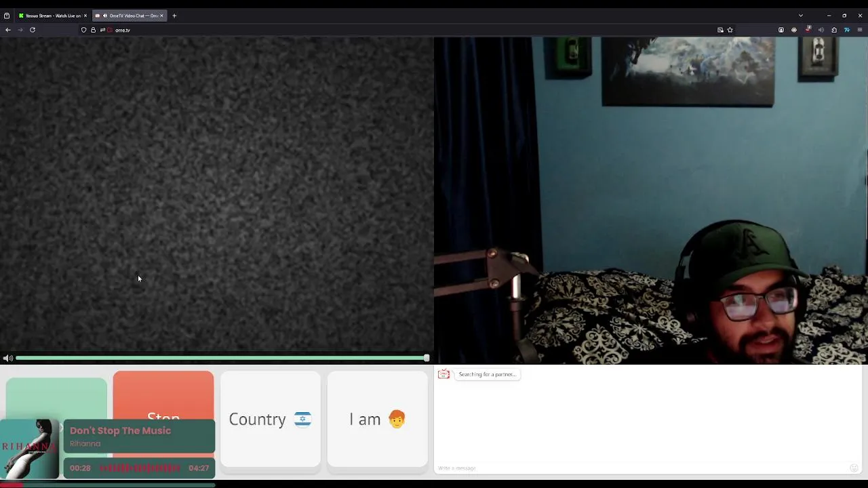This screenshot has width=868, height=488.
Task: Open the Firefox account icon
Action: pyautogui.click(x=781, y=30)
